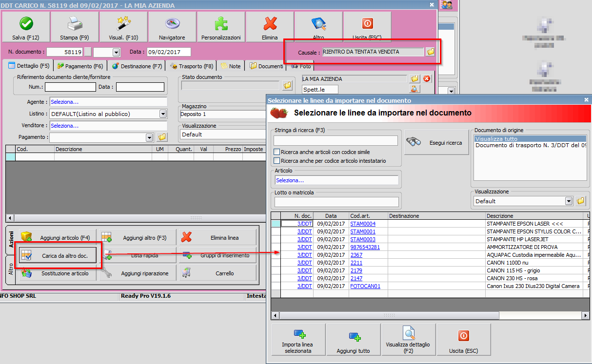Click Lista rapida button
Image resolution: width=592 pixels, height=364 pixels.
[x=138, y=255]
